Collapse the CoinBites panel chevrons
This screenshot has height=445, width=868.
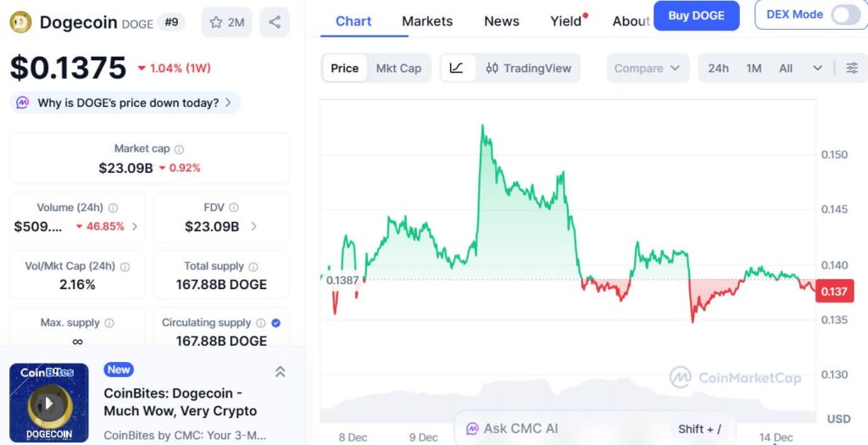click(x=280, y=371)
